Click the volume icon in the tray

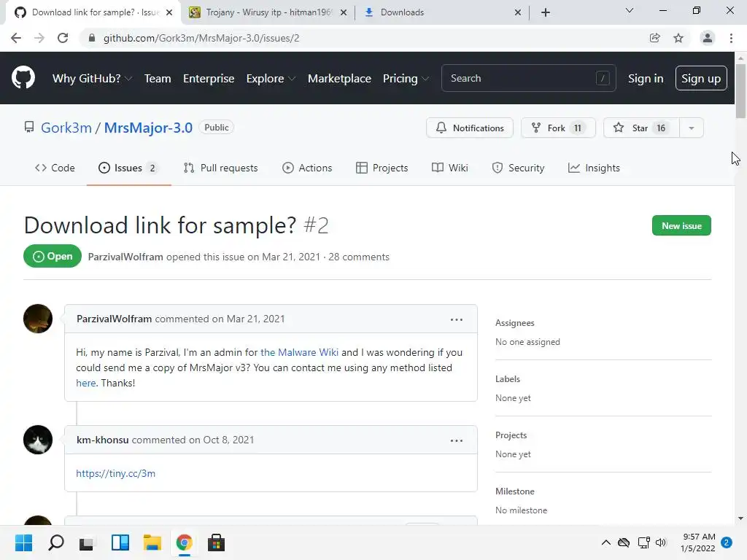pos(661,542)
